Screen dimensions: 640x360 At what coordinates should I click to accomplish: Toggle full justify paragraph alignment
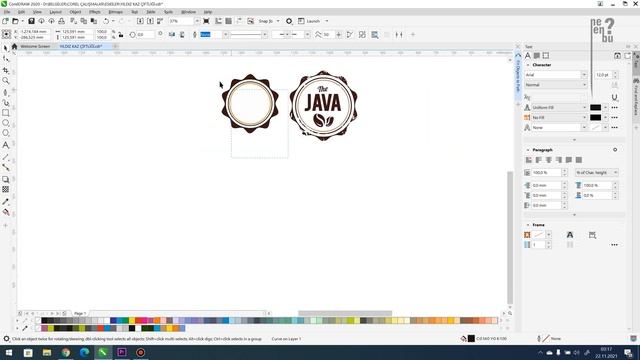pos(569,160)
